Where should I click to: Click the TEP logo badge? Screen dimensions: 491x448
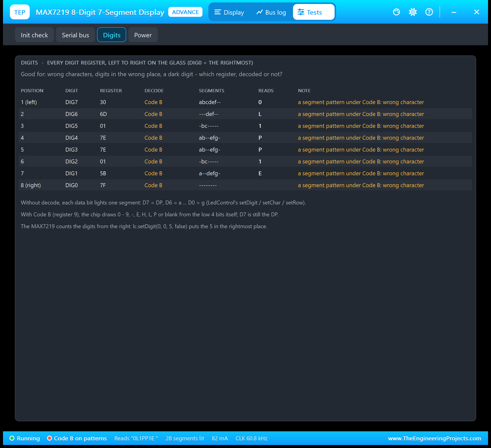point(20,12)
